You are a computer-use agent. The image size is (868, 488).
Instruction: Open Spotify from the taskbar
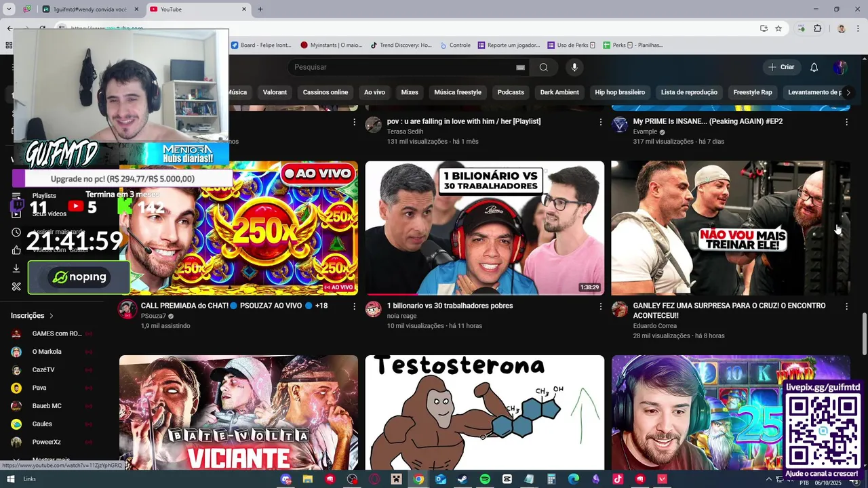tap(485, 479)
